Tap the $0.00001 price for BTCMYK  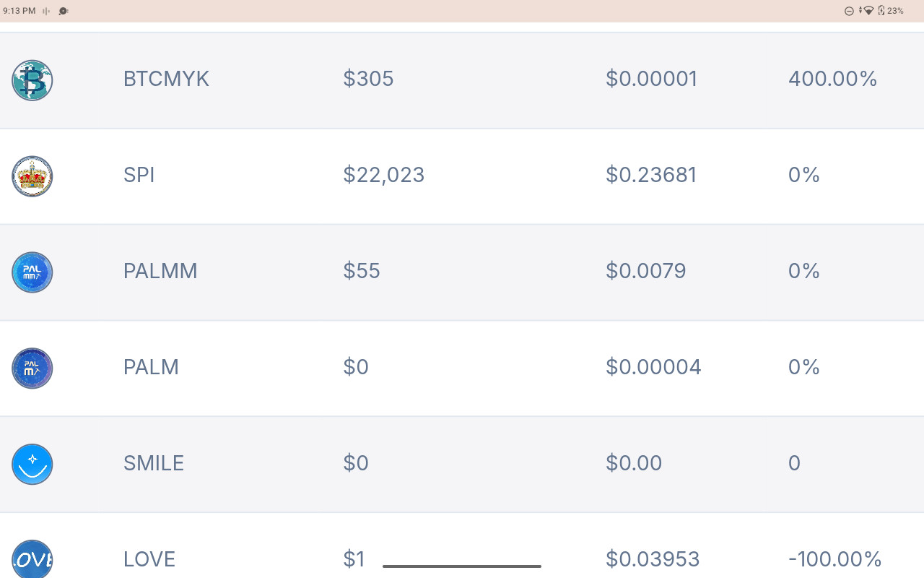[x=652, y=79]
